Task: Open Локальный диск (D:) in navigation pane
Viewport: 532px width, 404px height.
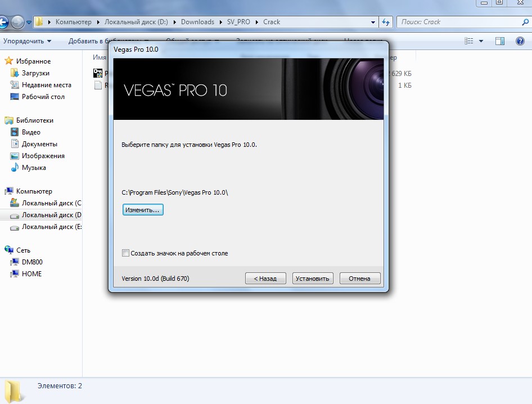Action: (x=52, y=215)
